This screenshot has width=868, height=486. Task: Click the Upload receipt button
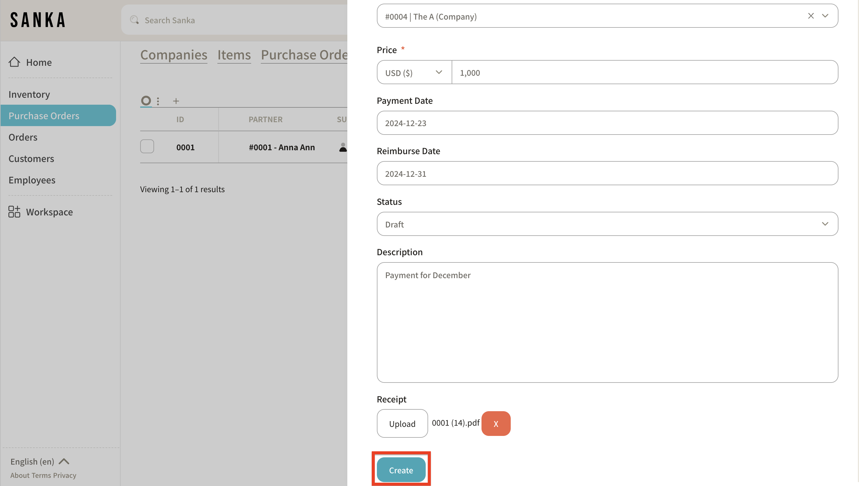402,424
